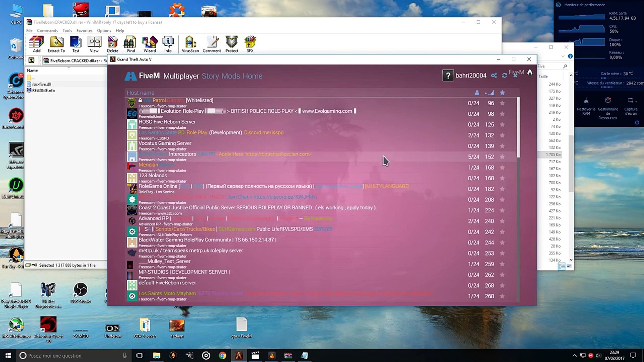Sort by Host name column header
The image size is (644, 362).
pos(141,93)
